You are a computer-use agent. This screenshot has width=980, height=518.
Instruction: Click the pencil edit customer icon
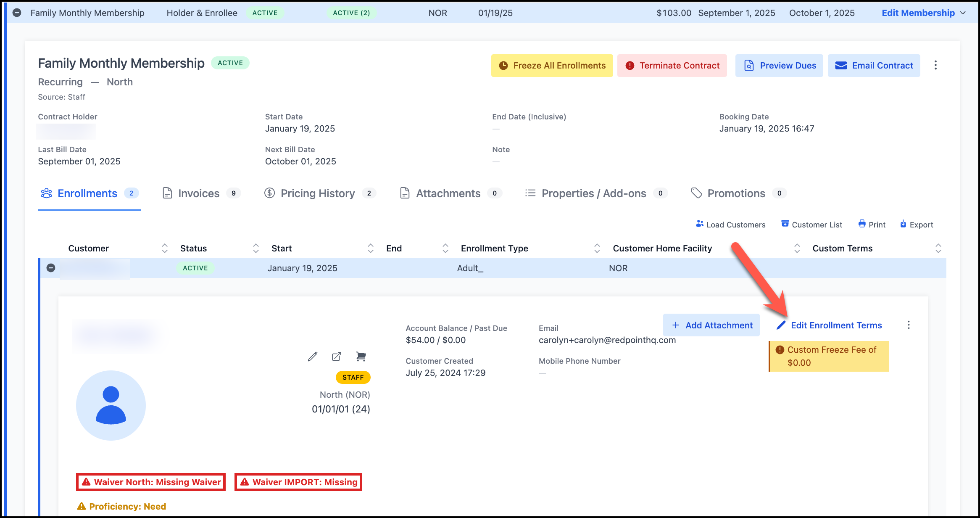312,357
